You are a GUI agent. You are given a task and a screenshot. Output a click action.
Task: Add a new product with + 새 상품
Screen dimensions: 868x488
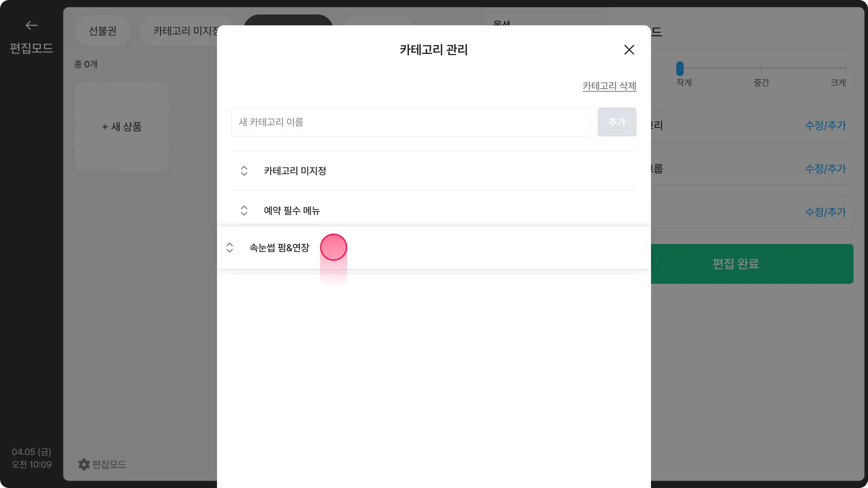click(x=122, y=127)
